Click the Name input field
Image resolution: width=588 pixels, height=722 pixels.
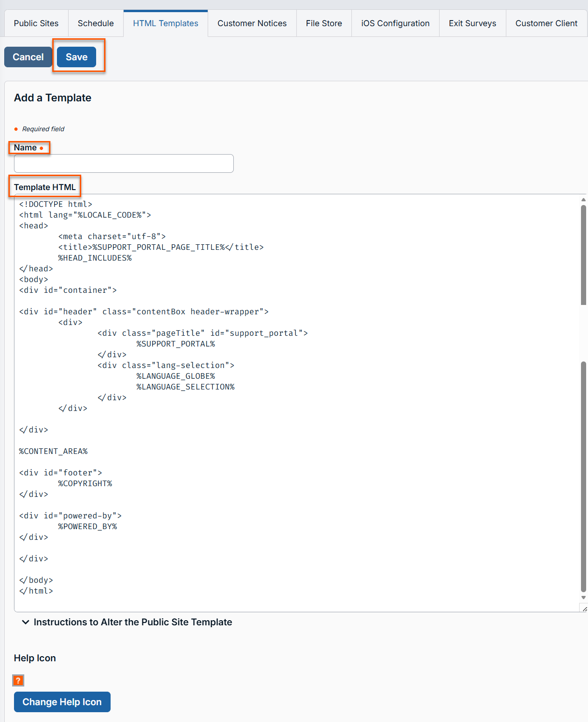124,163
